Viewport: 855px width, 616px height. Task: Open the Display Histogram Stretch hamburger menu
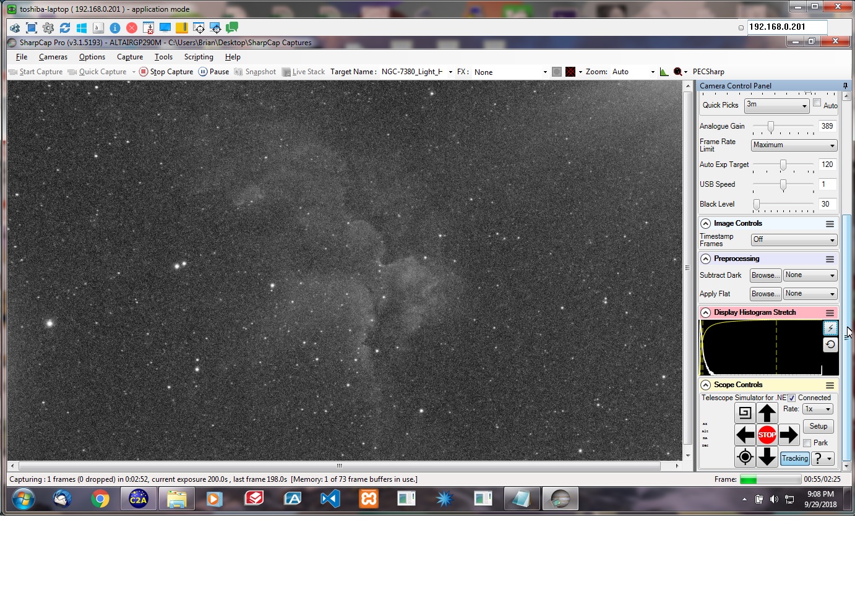point(830,313)
